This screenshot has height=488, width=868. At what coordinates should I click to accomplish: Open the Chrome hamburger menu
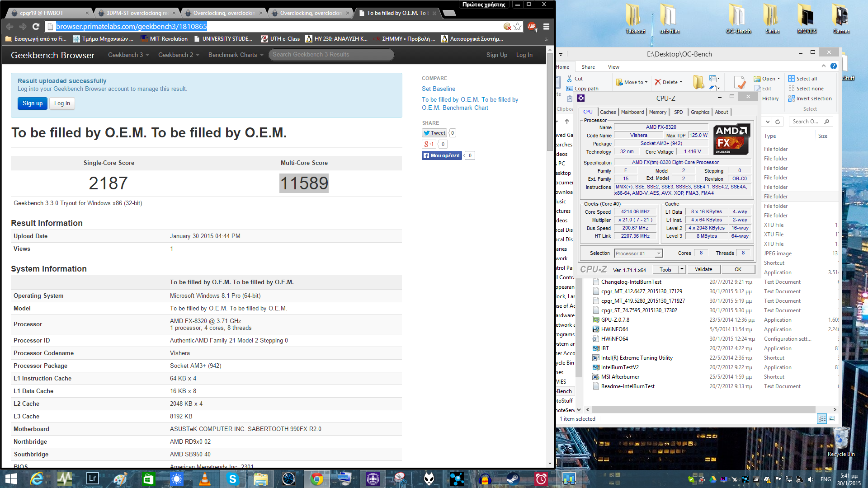point(546,27)
